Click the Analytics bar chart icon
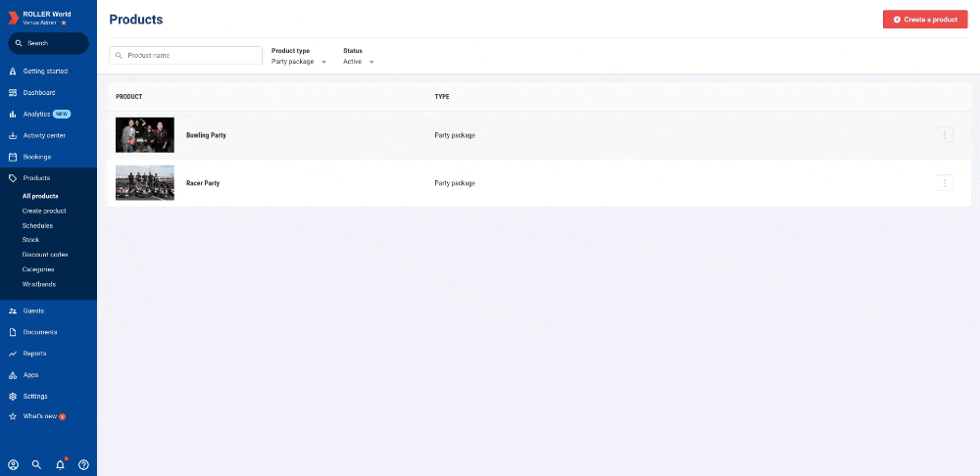 [x=13, y=115]
